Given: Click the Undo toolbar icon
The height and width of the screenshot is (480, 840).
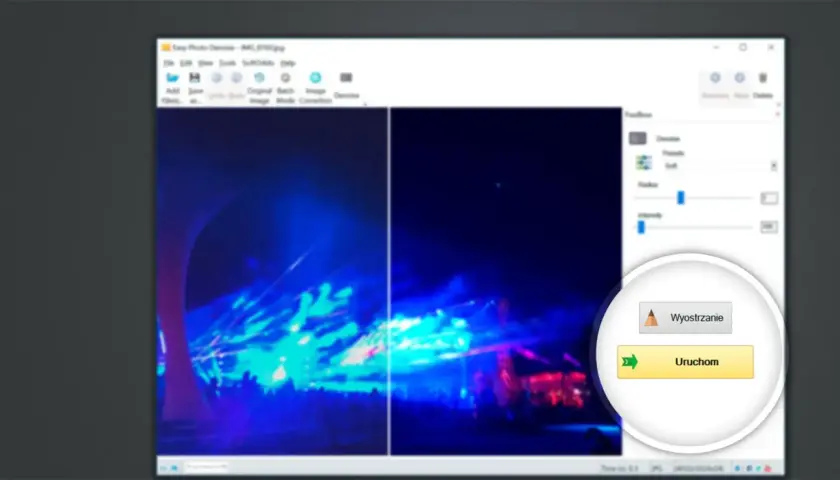Looking at the screenshot, I should point(216,78).
